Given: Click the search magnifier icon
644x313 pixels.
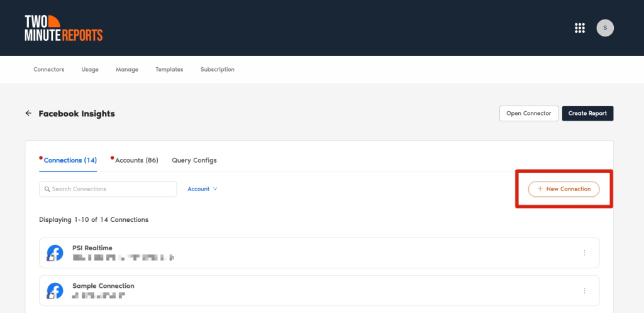Looking at the screenshot, I should click(47, 189).
